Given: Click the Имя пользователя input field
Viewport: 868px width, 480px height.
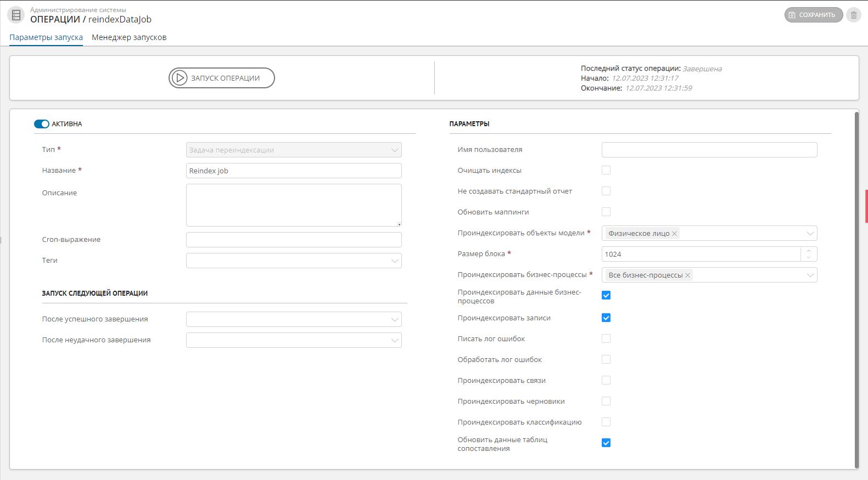Looking at the screenshot, I should pyautogui.click(x=709, y=150).
